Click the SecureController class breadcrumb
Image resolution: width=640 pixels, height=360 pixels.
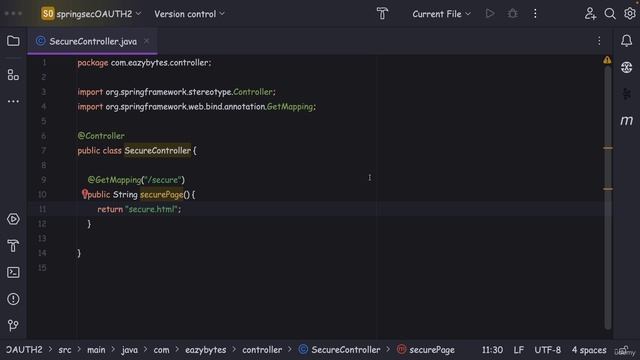point(340,350)
